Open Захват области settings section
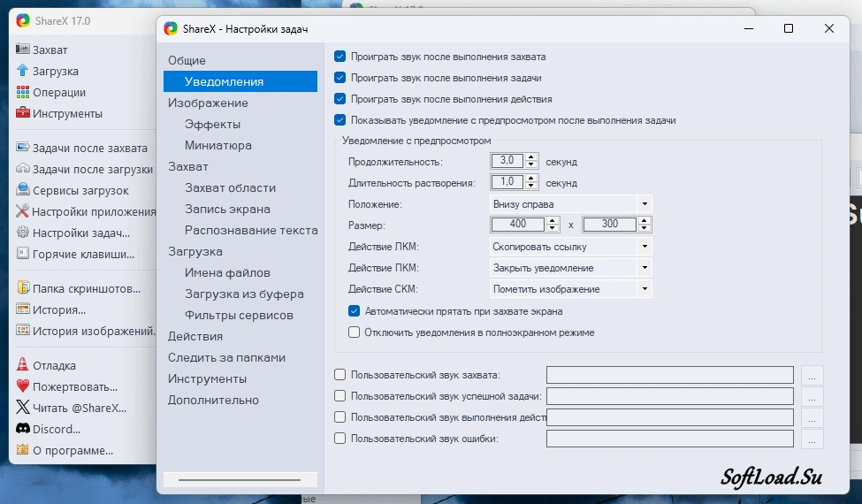Screen dimensions: 862x504 point(231,188)
